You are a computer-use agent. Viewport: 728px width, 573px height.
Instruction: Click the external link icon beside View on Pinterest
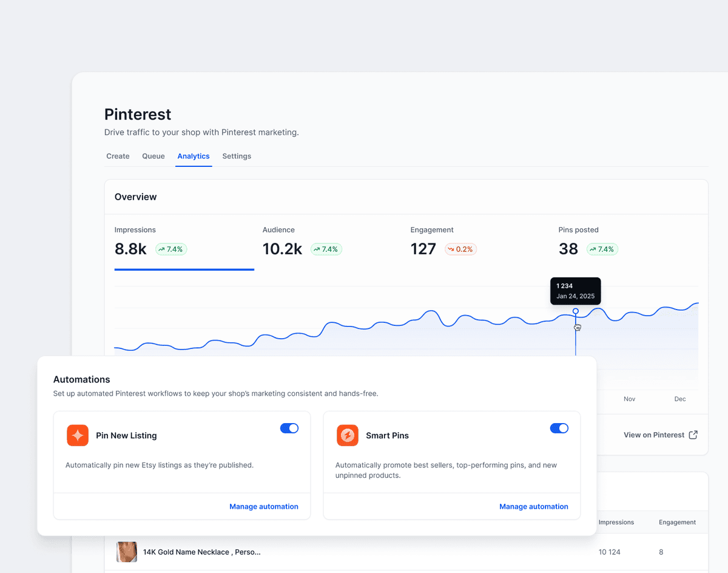(693, 435)
